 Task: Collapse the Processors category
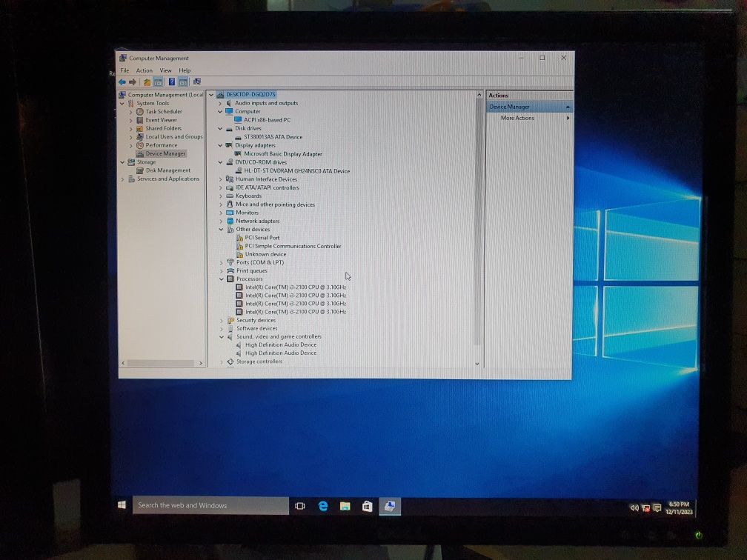coord(222,279)
